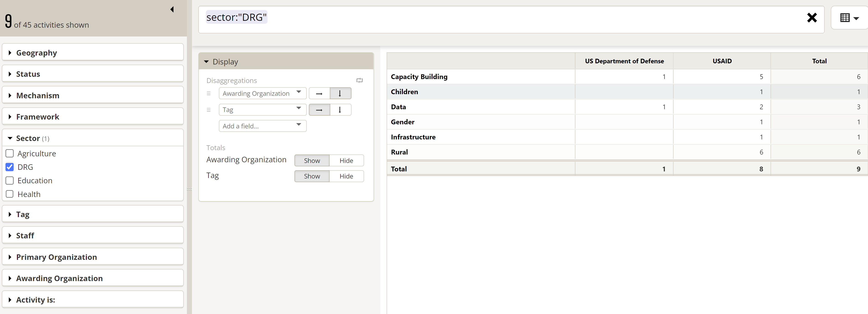Set Tag disaggregation to vertical arrow
868x314 pixels.
pos(340,110)
